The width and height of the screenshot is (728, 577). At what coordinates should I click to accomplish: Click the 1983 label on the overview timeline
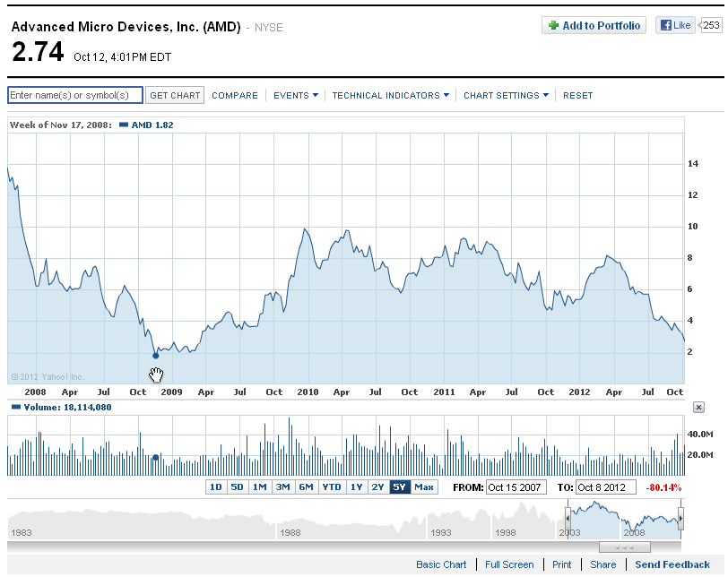coord(22,532)
